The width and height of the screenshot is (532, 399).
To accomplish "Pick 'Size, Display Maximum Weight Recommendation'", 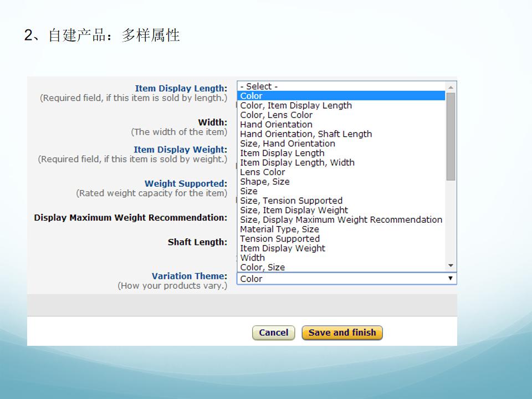I will pyautogui.click(x=341, y=219).
